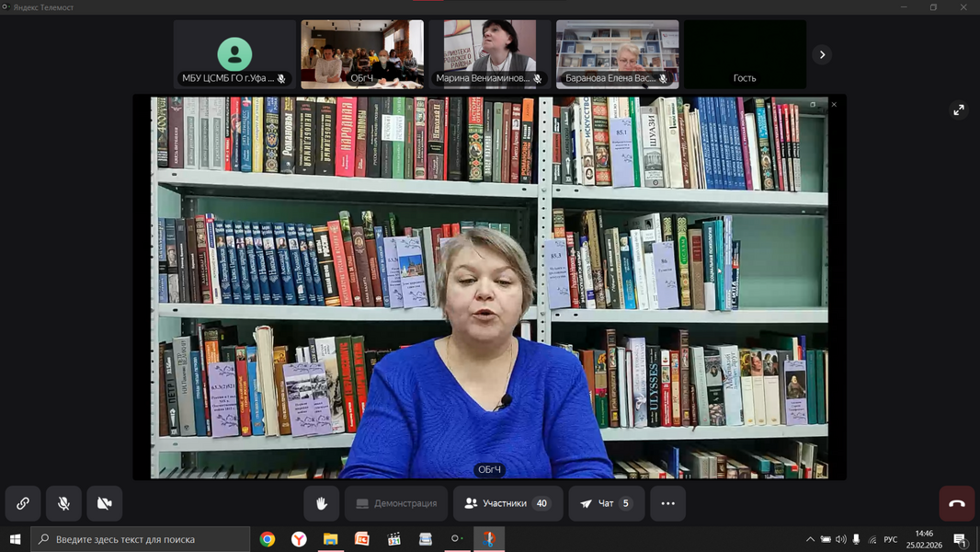980x552 pixels.
Task: Show hidden system tray icons
Action: 810,539
